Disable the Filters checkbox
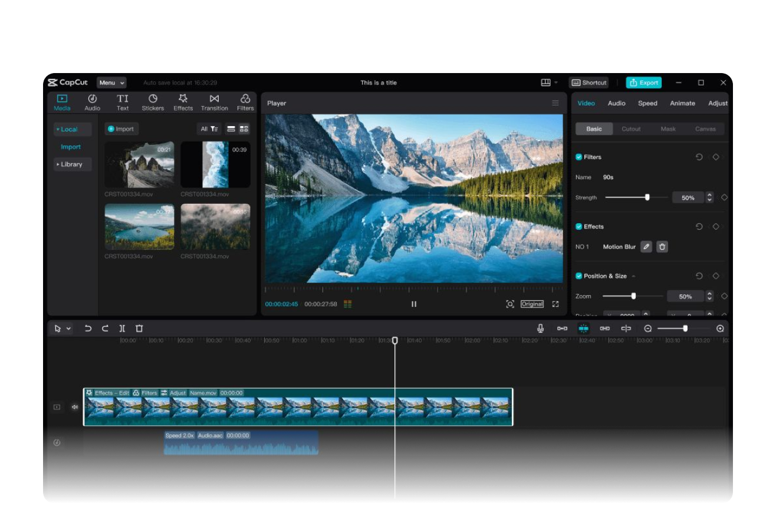776x532 pixels. [578, 157]
